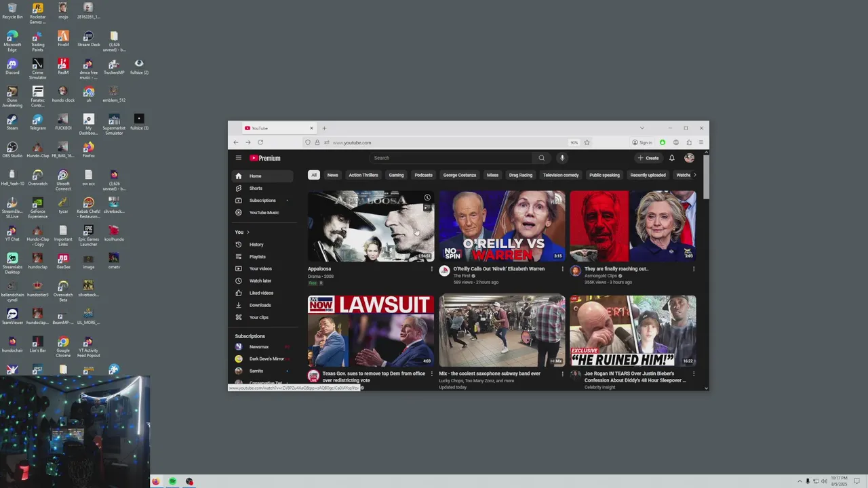The width and height of the screenshot is (868, 488).
Task: Click the YouTube Premium logo
Action: pos(265,158)
